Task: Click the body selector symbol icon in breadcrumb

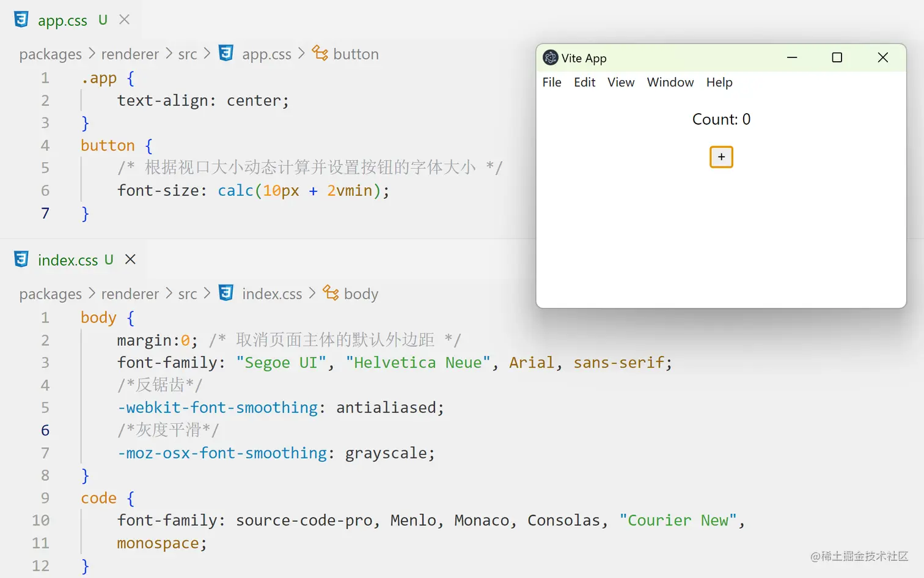Action: click(x=331, y=293)
